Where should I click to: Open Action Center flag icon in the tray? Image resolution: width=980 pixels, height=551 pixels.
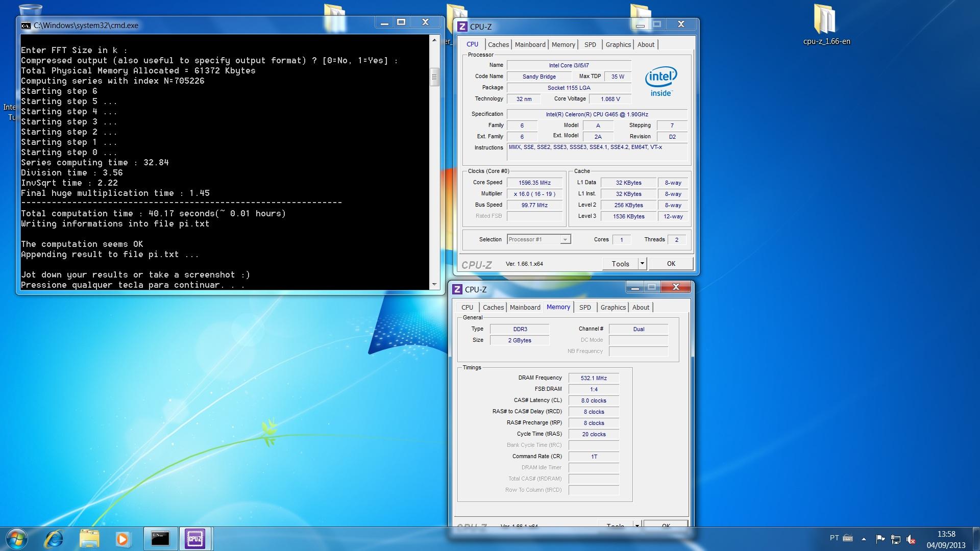coord(880,539)
